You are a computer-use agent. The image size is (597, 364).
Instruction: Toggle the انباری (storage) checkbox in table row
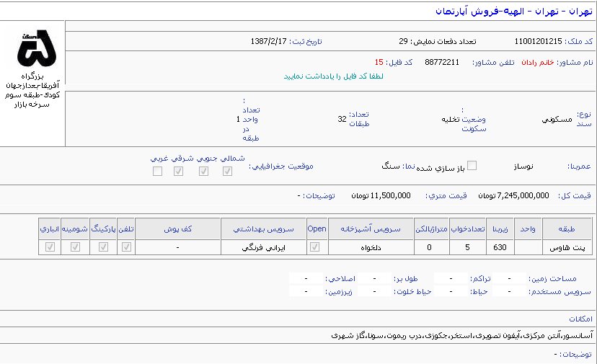[50, 247]
